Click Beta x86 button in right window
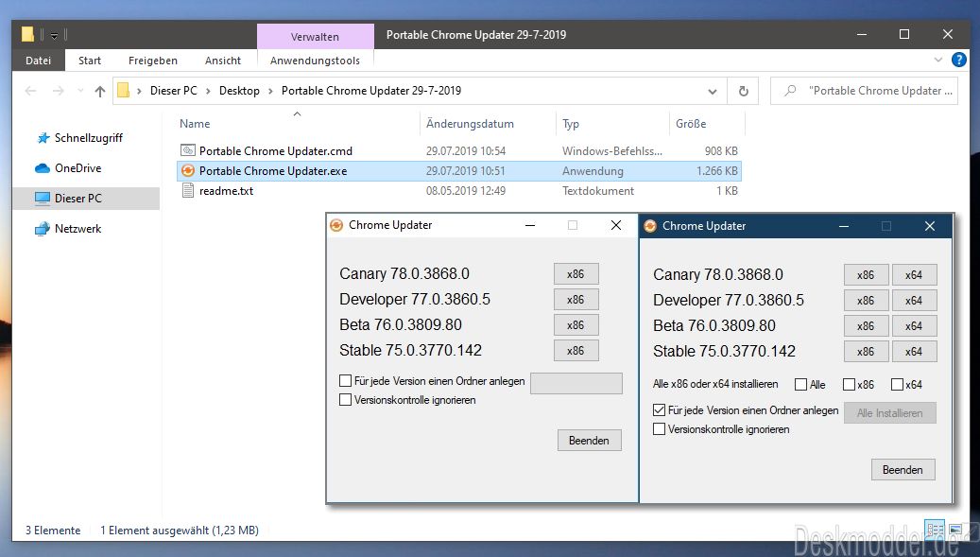This screenshot has height=557, width=980. tap(866, 326)
